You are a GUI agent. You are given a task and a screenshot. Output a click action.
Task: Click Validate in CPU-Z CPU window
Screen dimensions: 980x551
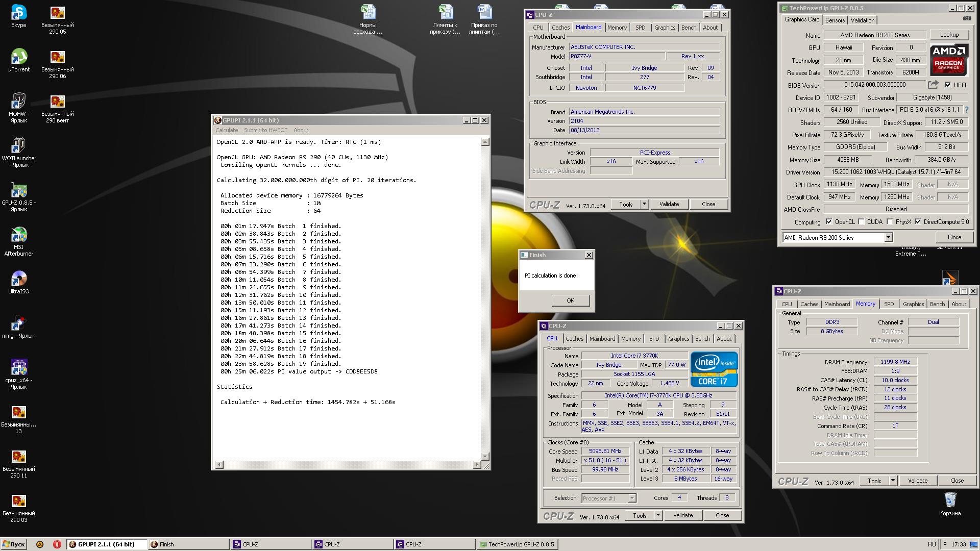682,515
